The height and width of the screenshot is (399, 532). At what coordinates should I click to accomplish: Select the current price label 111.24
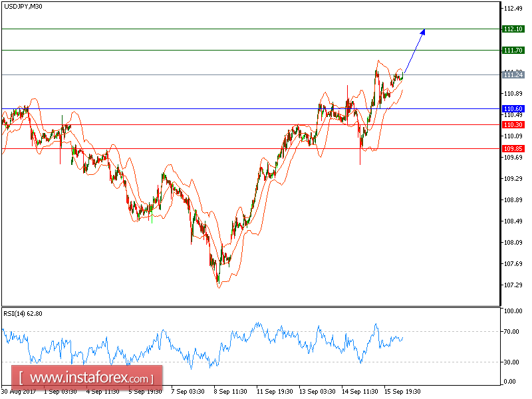512,76
